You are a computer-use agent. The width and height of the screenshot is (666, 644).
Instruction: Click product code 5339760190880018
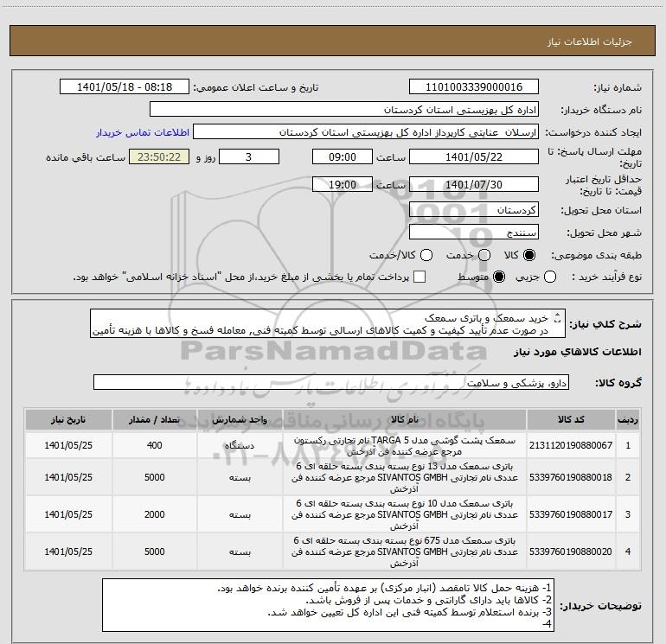[571, 477]
